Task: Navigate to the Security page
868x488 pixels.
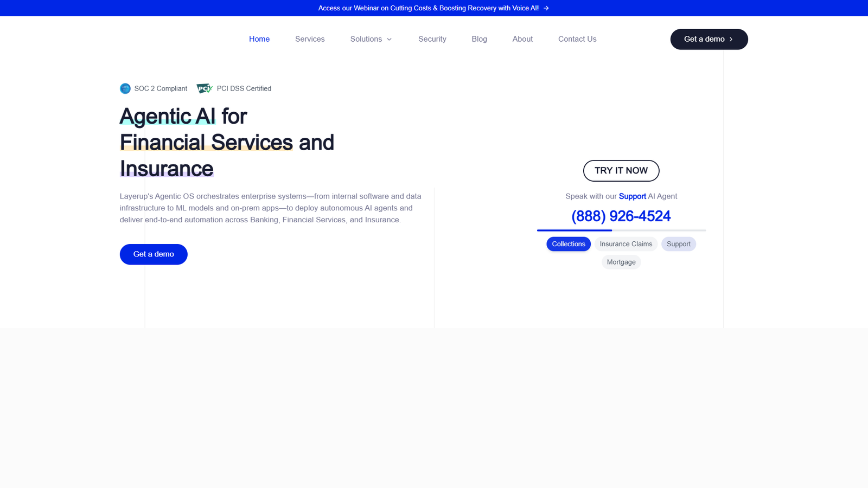Action: [432, 39]
